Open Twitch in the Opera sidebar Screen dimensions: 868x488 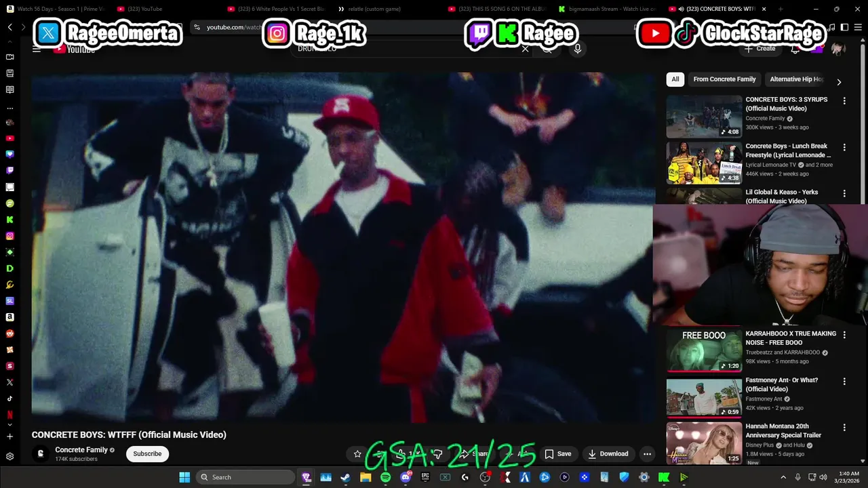click(9, 171)
